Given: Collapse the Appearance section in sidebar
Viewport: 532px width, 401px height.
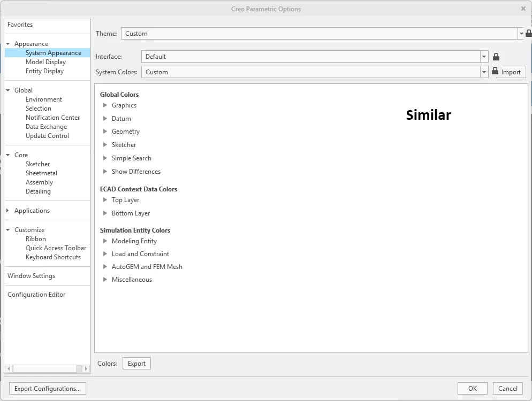Looking at the screenshot, I should pos(8,44).
